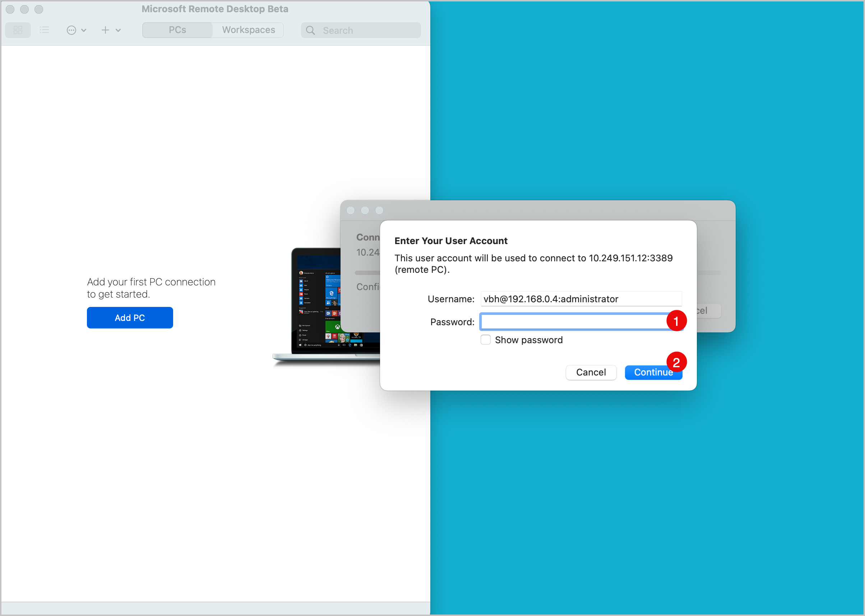Zoom the Microsoft Remote Desktop Beta window
The height and width of the screenshot is (616, 865).
(39, 9)
